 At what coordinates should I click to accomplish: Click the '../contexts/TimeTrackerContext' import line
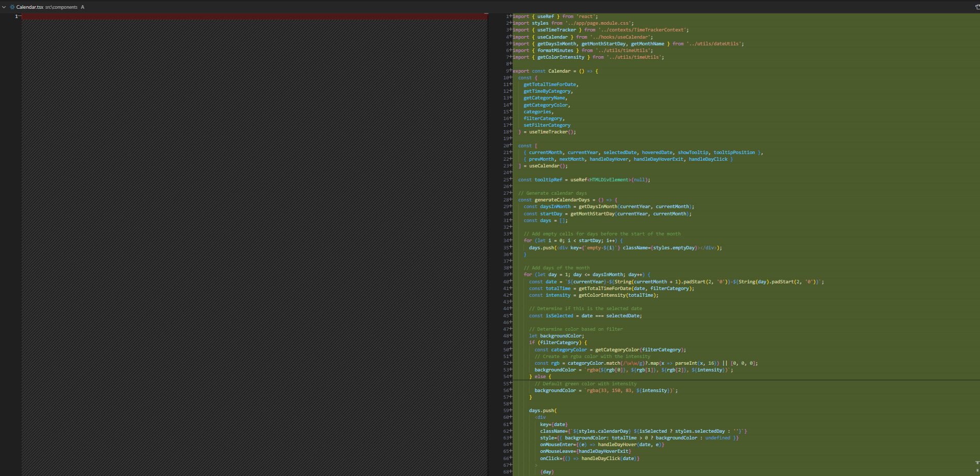[x=601, y=30]
